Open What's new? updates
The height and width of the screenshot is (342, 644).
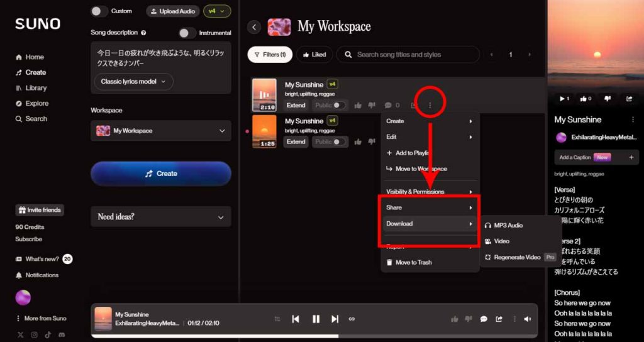coord(43,259)
